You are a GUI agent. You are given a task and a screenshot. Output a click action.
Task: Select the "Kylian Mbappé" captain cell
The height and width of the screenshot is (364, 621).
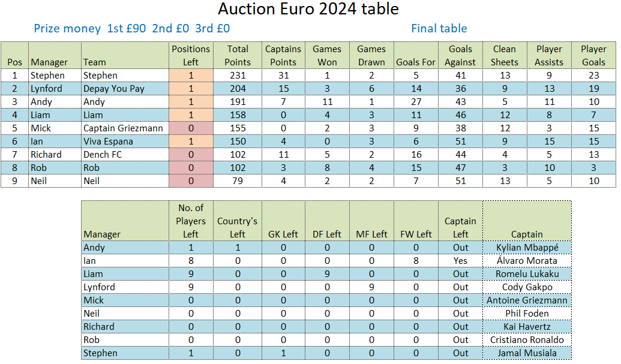click(x=527, y=248)
